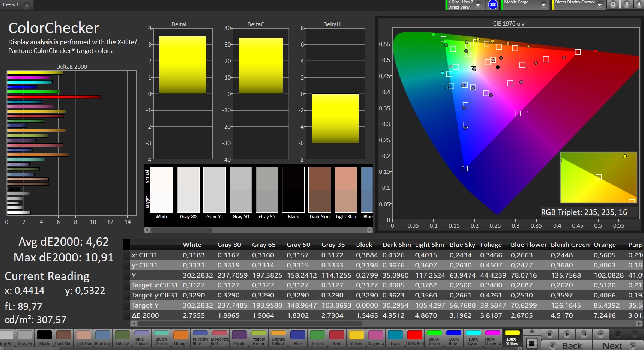This screenshot has width=644, height=350.
Task: Pick the Yellow Green swatch button
Action: tap(258, 338)
